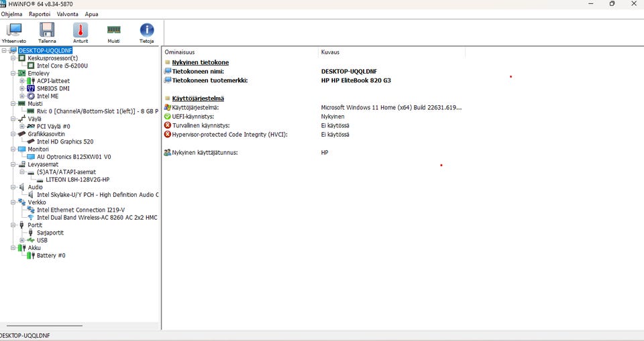Click the Battery #0 icon
The height and width of the screenshot is (341, 644).
pyautogui.click(x=31, y=255)
